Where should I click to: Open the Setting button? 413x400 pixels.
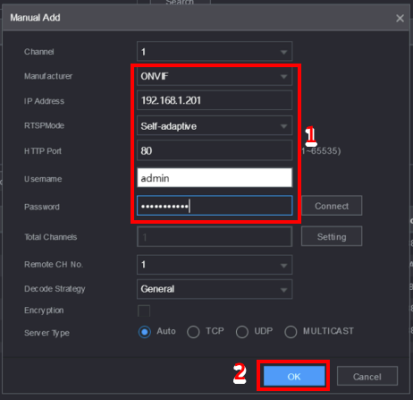click(x=332, y=237)
